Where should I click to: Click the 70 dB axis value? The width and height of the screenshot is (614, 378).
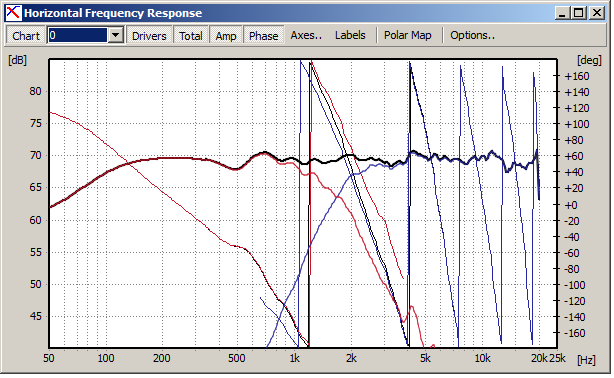tap(35, 156)
